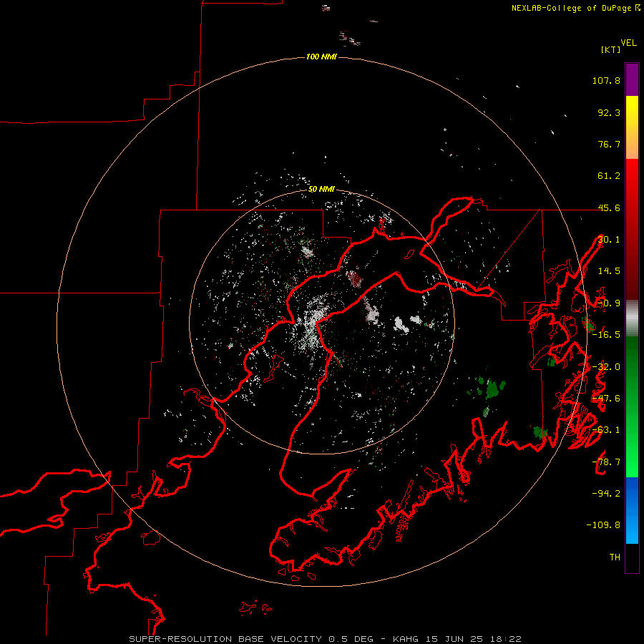The image size is (644, 644).
Task: Click the 100 NMI range ring label
Action: [321, 57]
